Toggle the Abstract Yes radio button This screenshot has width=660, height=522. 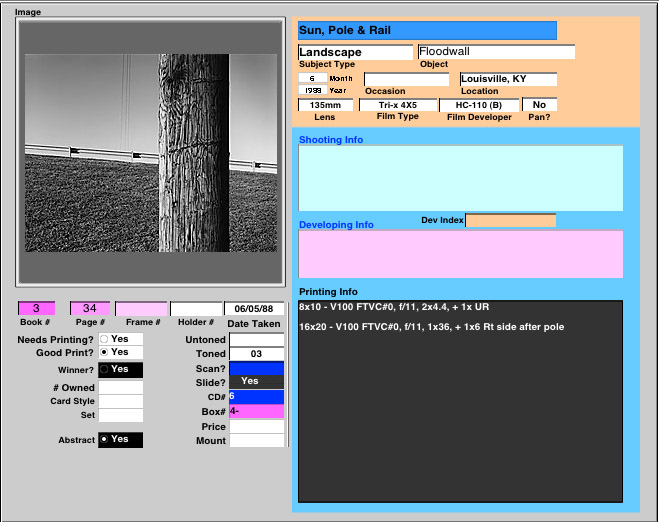(x=104, y=439)
